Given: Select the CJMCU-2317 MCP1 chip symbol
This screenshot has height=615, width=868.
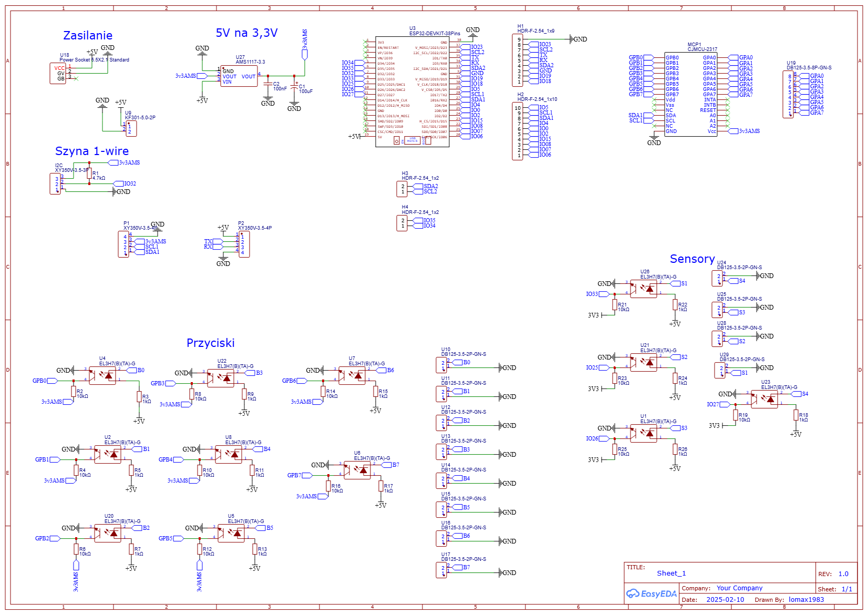Looking at the screenshot, I should click(691, 95).
